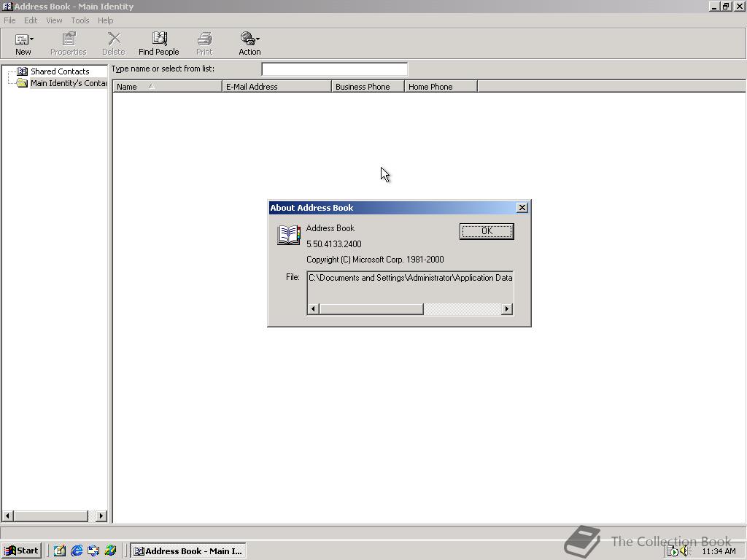Screen dimensions: 747x560
Task: Open the View menu
Action: pyautogui.click(x=54, y=20)
